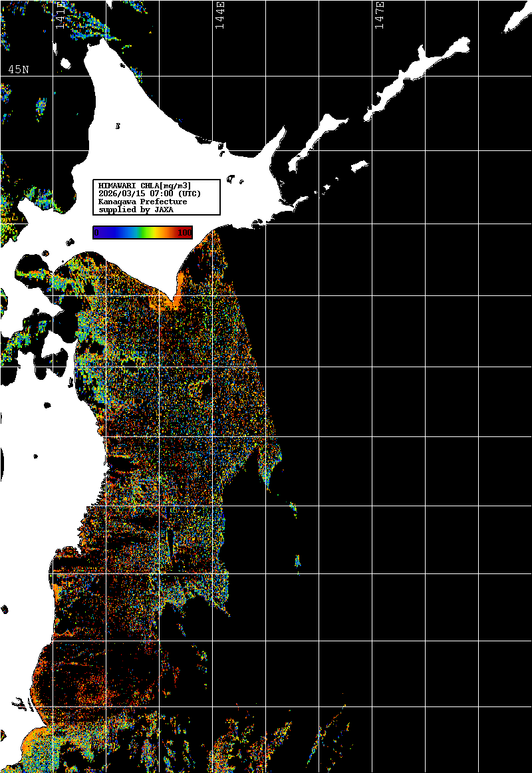
Task: Select the HIMAWARI CHLA[mg/m3] title text
Action: (x=144, y=185)
